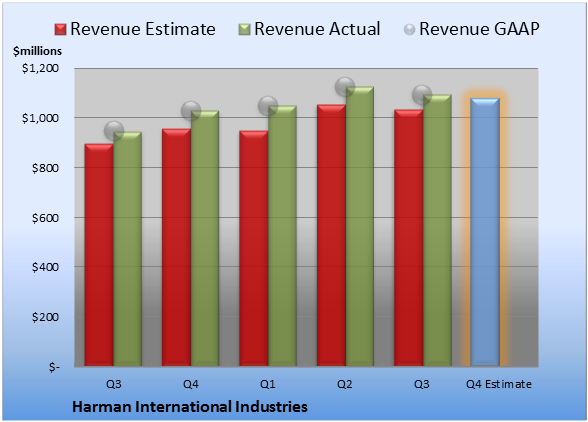The height and width of the screenshot is (422, 588).
Task: Click the GAAP sphere marker above Q1
Action: tap(268, 105)
